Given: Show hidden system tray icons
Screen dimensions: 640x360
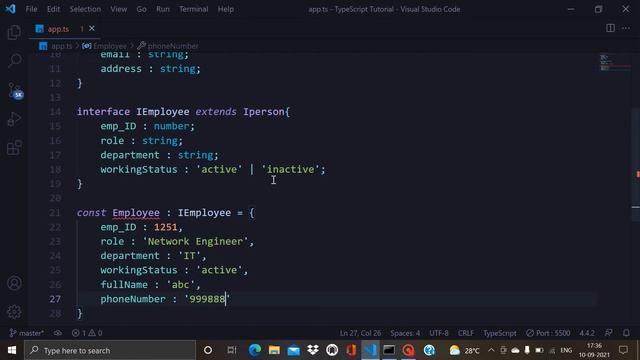Looking at the screenshot, I should pos(491,350).
